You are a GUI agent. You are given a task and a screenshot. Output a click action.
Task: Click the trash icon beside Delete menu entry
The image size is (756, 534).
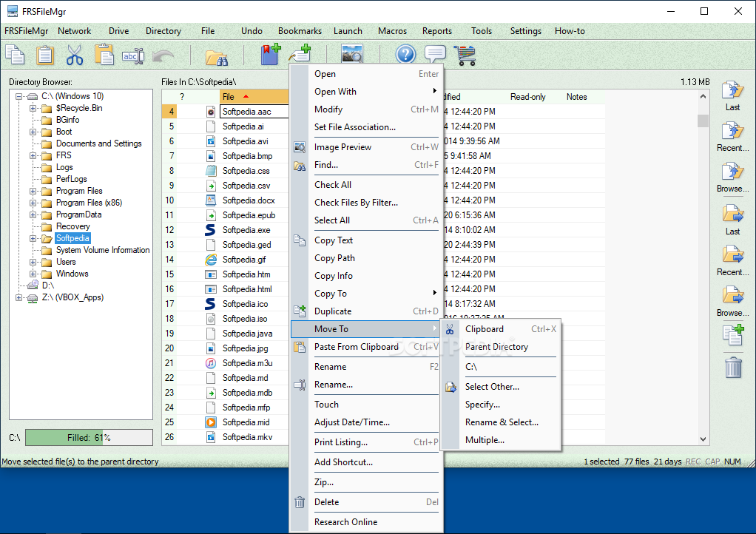[300, 502]
